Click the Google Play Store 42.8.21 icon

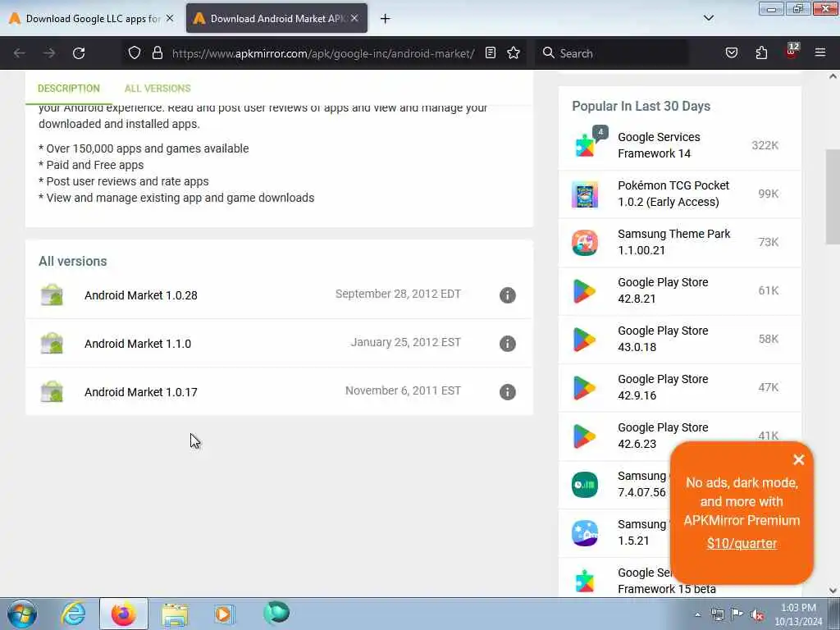[x=585, y=291]
